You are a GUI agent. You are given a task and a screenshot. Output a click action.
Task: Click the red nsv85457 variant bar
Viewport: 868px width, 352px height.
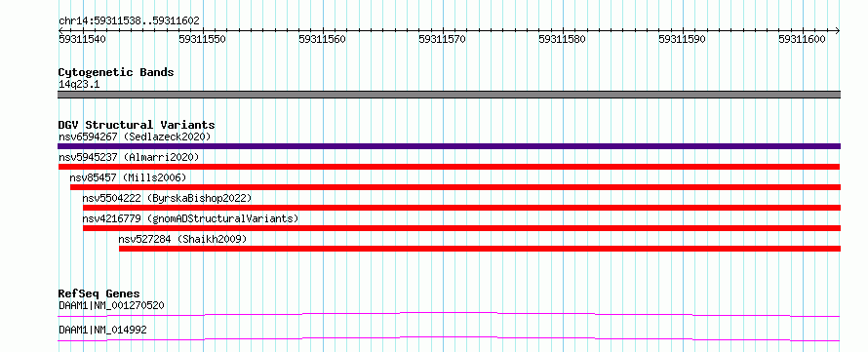point(455,187)
